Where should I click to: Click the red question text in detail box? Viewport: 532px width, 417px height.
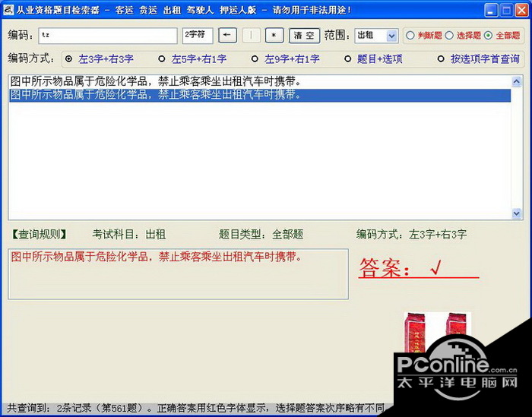[x=156, y=257]
